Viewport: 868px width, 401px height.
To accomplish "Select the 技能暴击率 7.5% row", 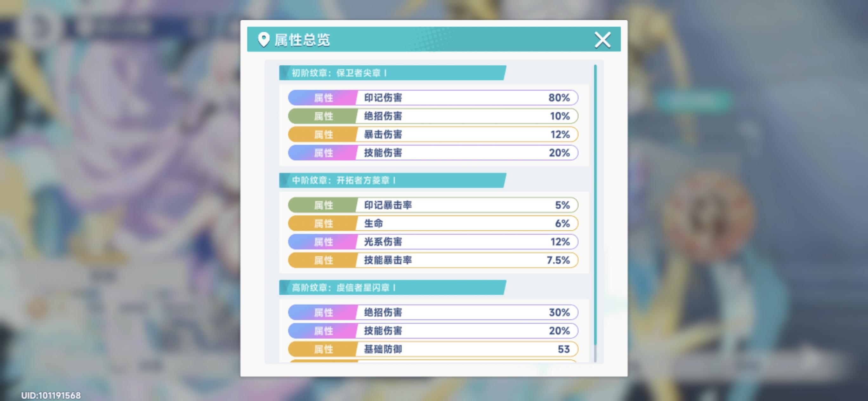I will click(x=433, y=260).
